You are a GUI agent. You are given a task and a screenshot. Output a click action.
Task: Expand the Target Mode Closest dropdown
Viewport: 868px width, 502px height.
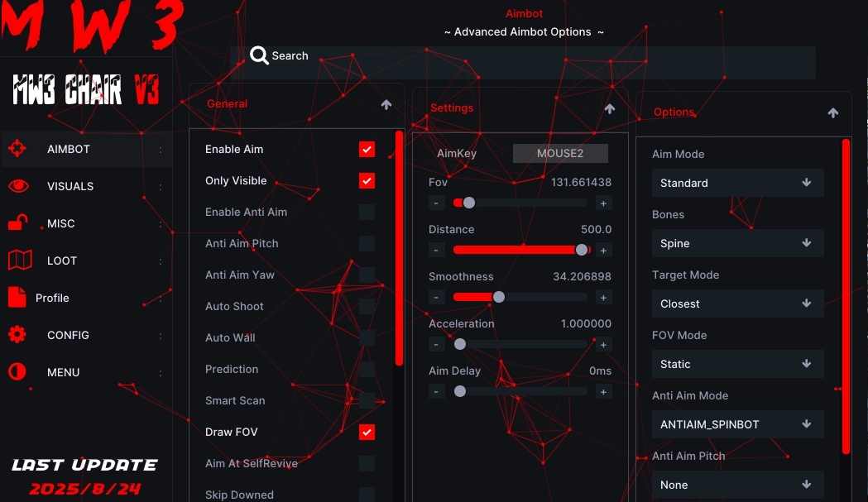click(737, 304)
